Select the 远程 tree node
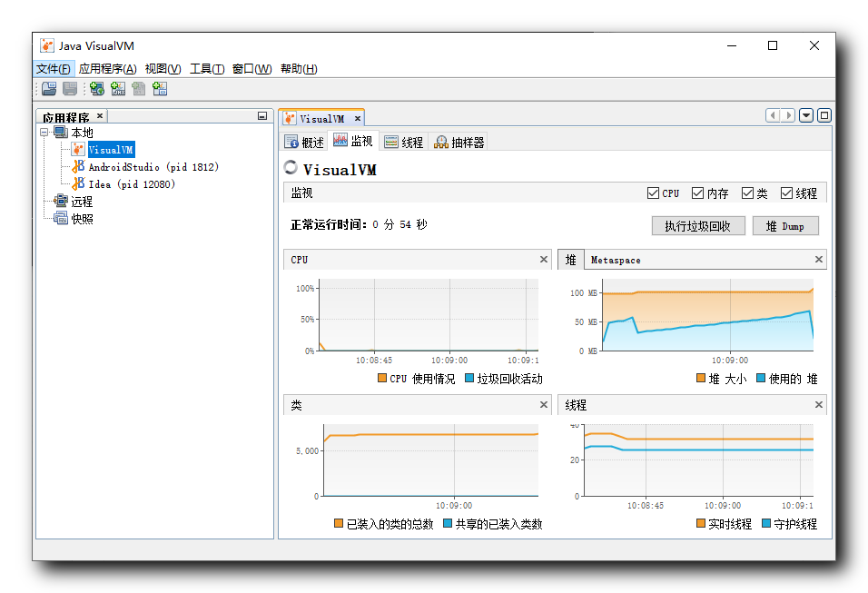Screen dimensions: 868x593 [82, 201]
